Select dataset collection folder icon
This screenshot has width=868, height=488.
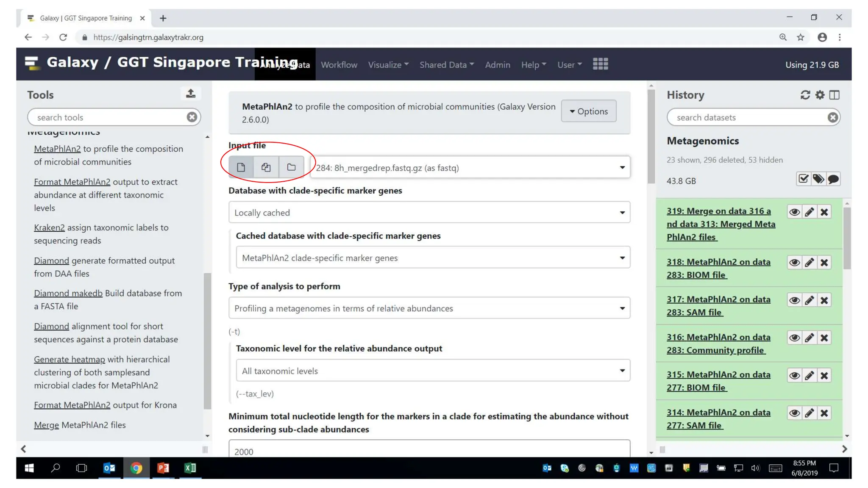(x=291, y=167)
